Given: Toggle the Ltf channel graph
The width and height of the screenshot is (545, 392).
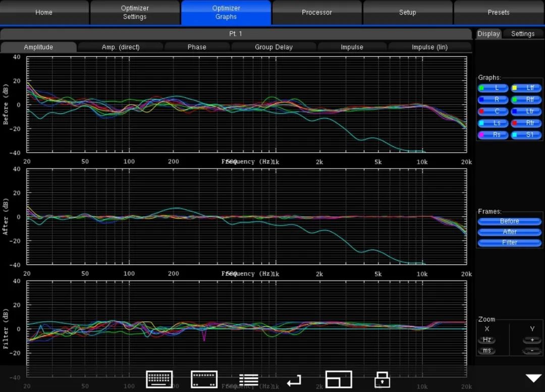Looking at the screenshot, I should pyautogui.click(x=526, y=88).
